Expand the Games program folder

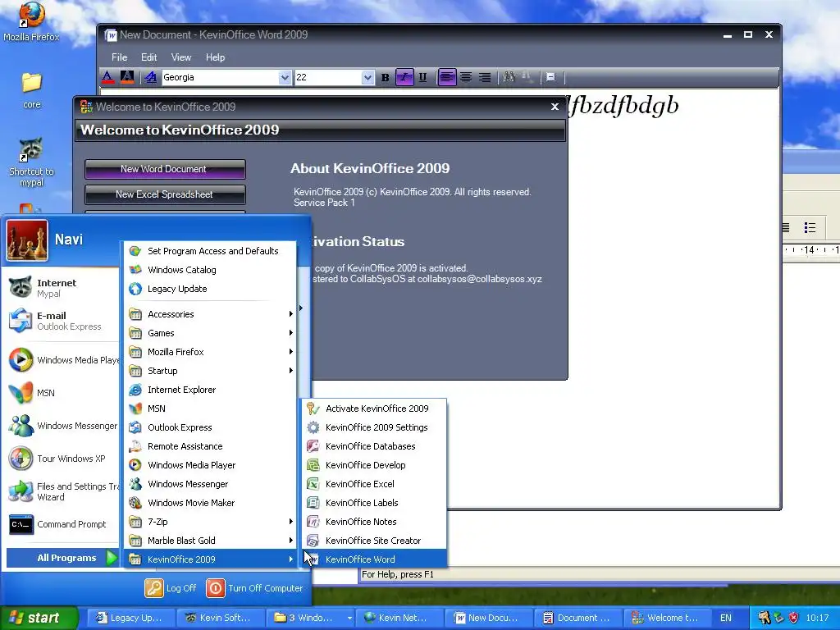[x=211, y=333]
